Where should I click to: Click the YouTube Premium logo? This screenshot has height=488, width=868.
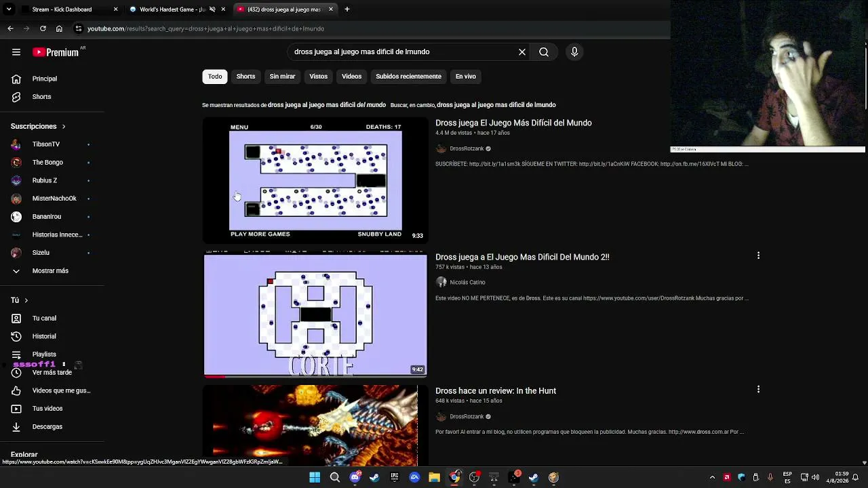[56, 52]
